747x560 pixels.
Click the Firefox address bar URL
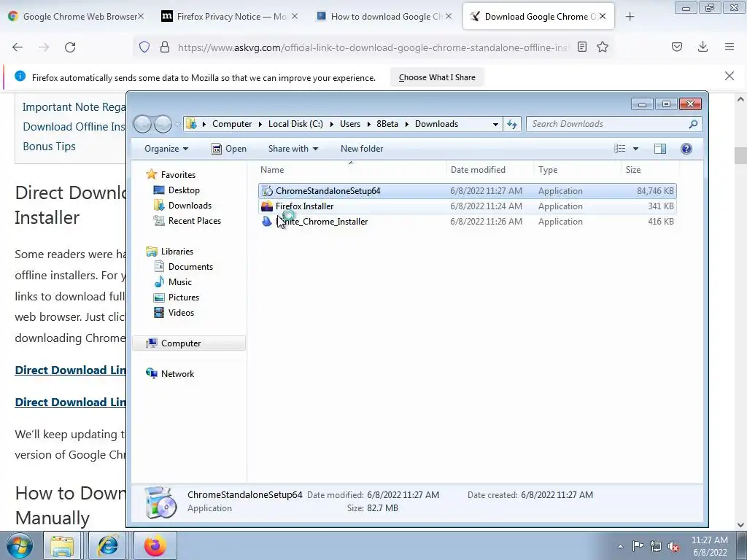pos(373,47)
